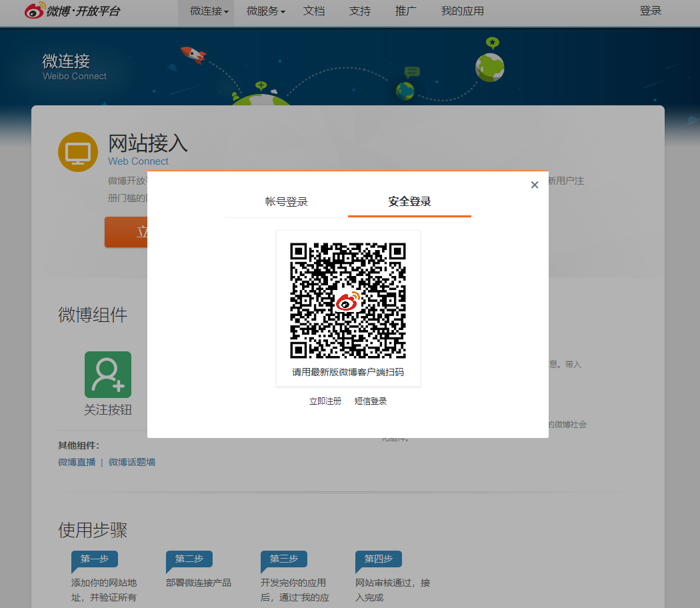This screenshot has height=608, width=700.
Task: Click the QR code image
Action: (x=348, y=301)
